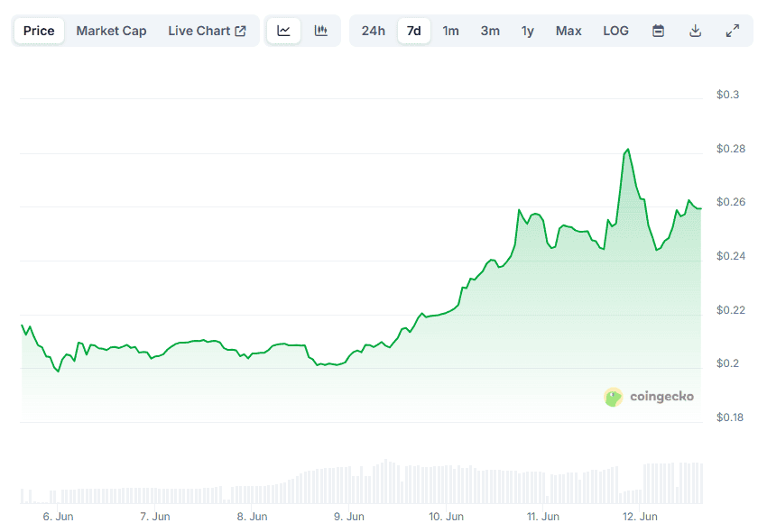Viewport: 758px width, 532px height.
Task: Click the price peak near $0.28
Action: click(x=627, y=150)
